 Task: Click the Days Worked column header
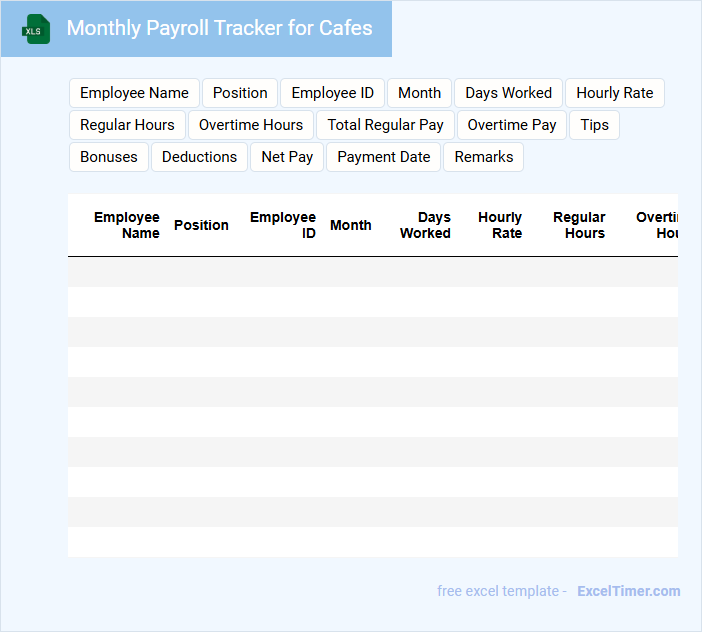pyautogui.click(x=425, y=225)
